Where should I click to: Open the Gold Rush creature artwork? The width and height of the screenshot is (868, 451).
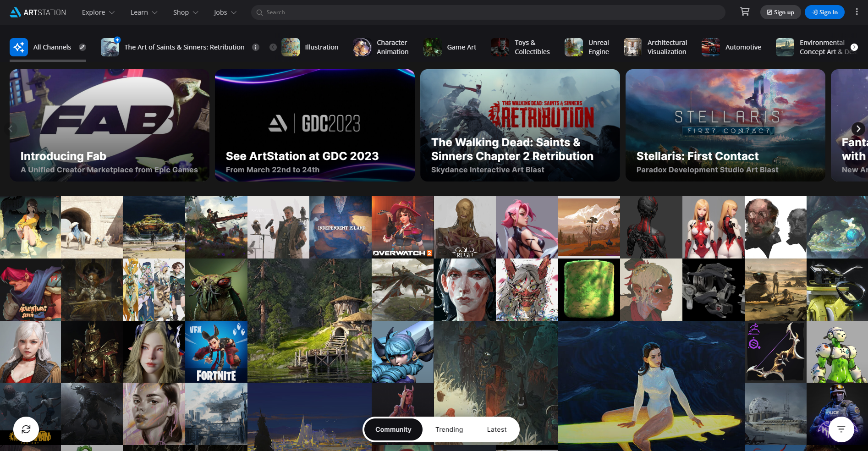point(465,227)
